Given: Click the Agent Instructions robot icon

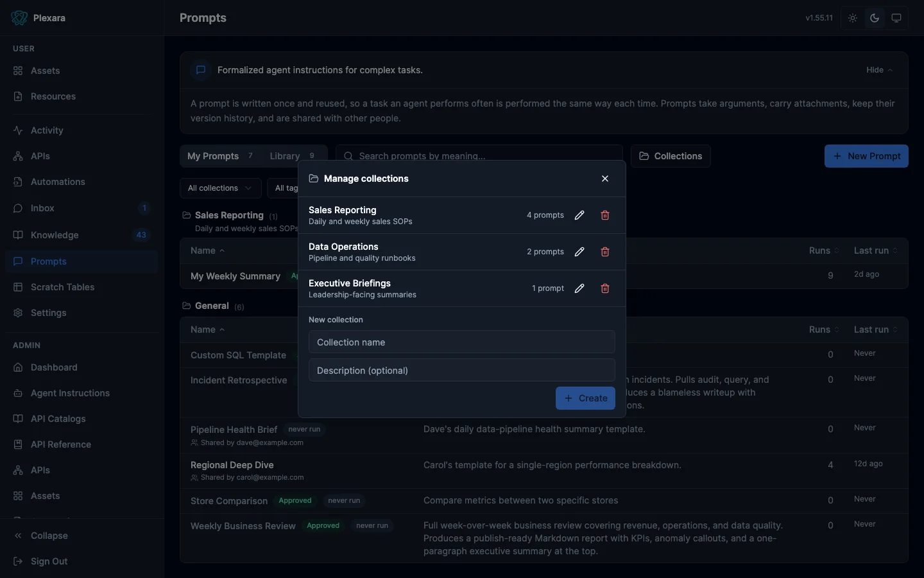Looking at the screenshot, I should coord(18,393).
